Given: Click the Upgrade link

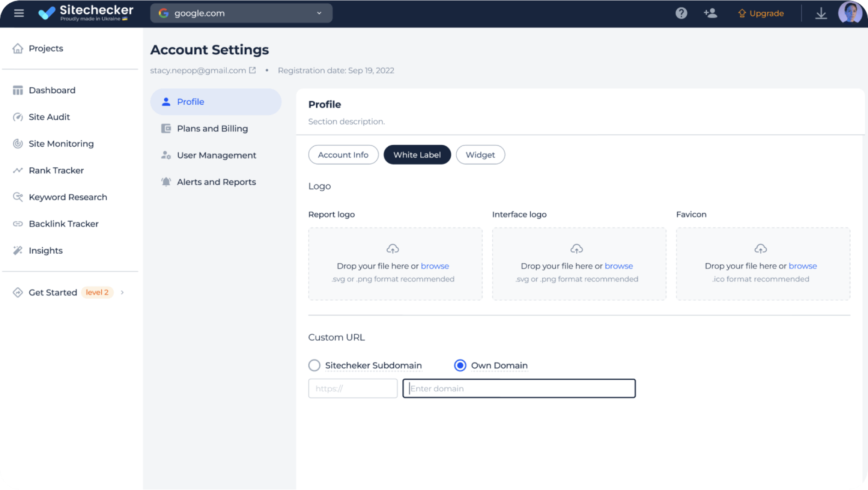Looking at the screenshot, I should click(x=761, y=13).
